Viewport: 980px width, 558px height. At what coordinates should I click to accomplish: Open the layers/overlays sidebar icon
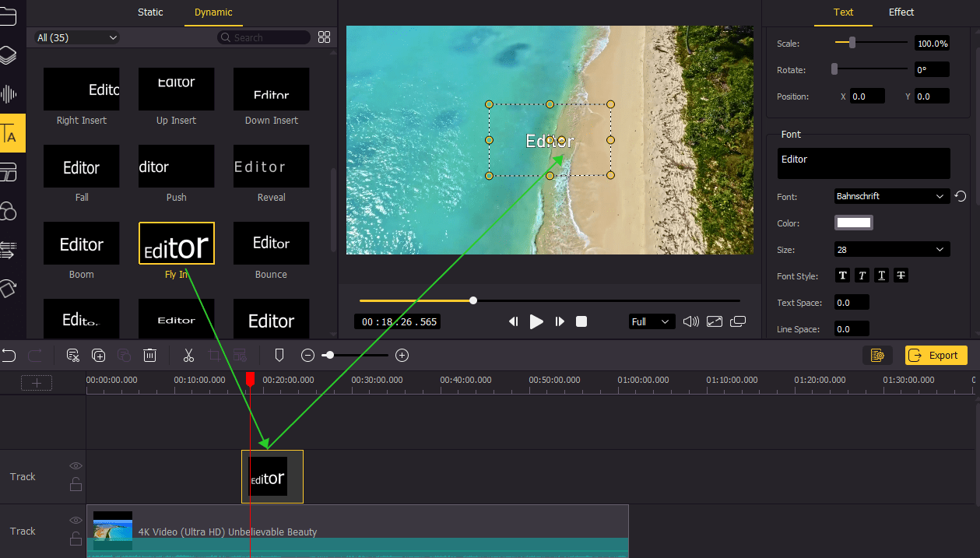(7, 55)
